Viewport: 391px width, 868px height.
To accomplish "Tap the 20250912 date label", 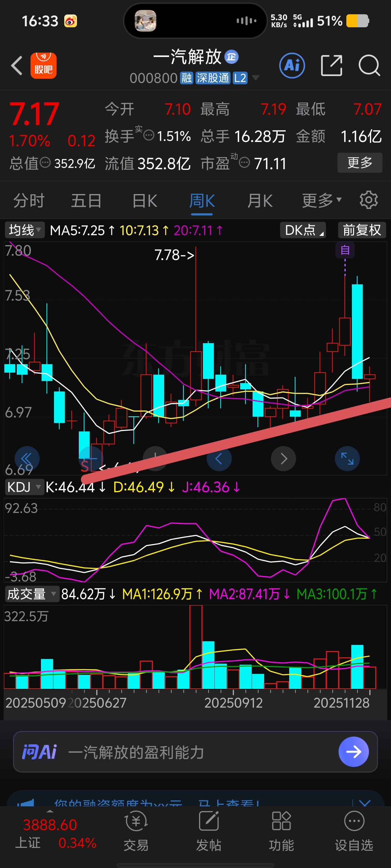I will point(233,702).
